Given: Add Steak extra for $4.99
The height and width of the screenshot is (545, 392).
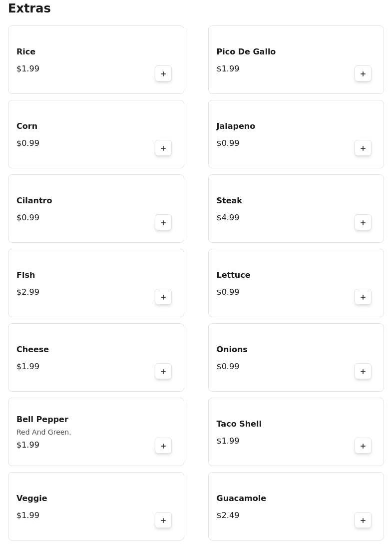Looking at the screenshot, I should (363, 223).
